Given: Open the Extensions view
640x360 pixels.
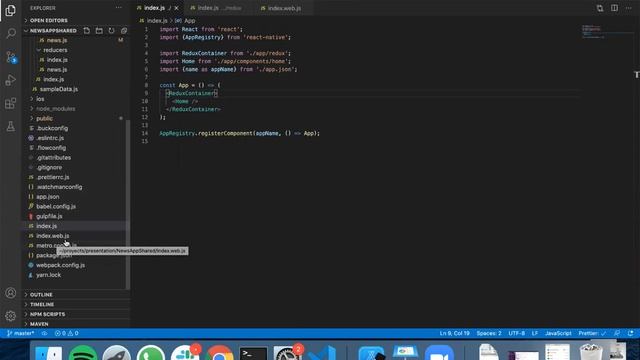Looking at the screenshot, I should pos(11,103).
